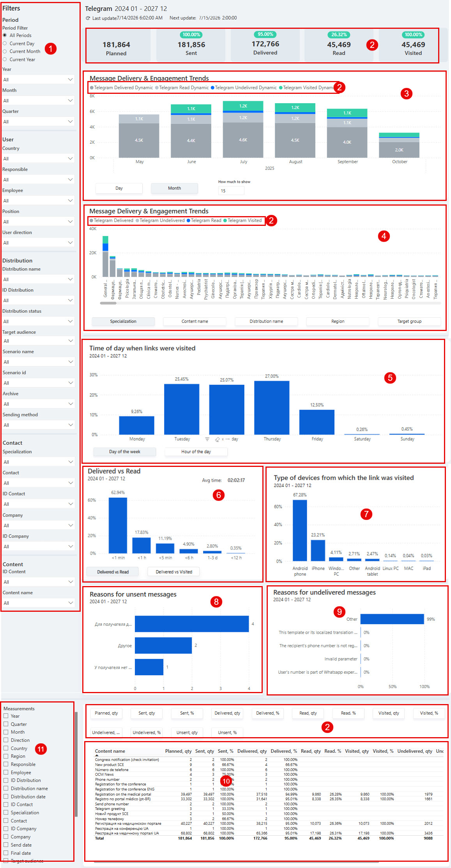Select the Hour of the day tab
Image resolution: width=451 pixels, height=868 pixels.
[x=196, y=452]
